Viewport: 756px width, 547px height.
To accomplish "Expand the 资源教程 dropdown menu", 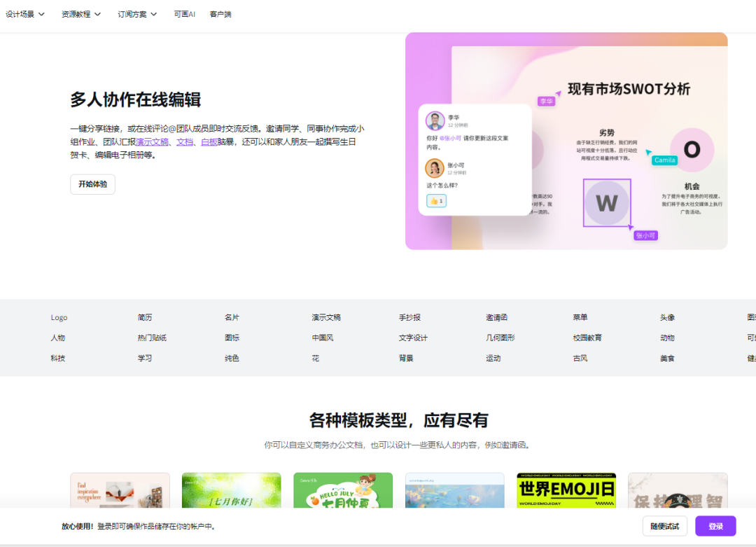I will (x=81, y=15).
